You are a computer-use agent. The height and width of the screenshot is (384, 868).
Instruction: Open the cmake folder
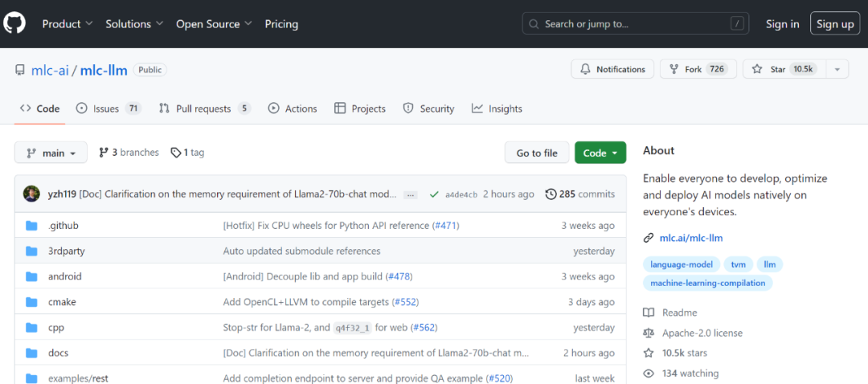pyautogui.click(x=62, y=301)
